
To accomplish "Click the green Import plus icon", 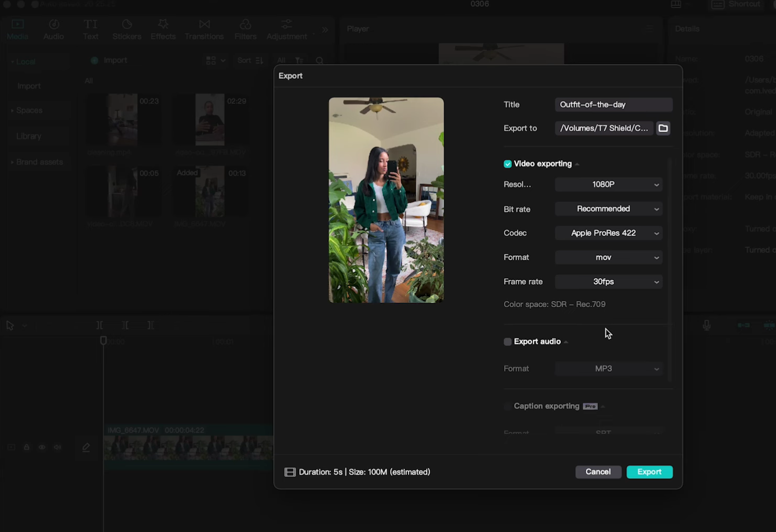I will [95, 60].
